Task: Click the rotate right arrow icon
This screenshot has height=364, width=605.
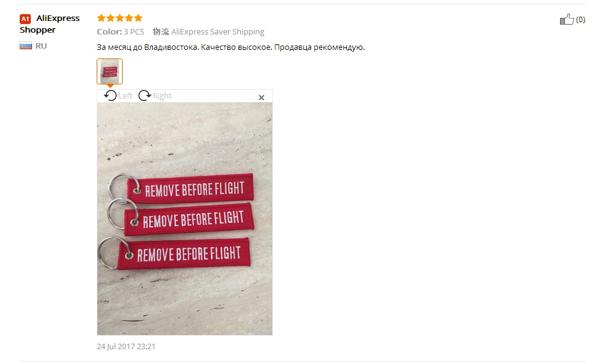Action: tap(145, 95)
